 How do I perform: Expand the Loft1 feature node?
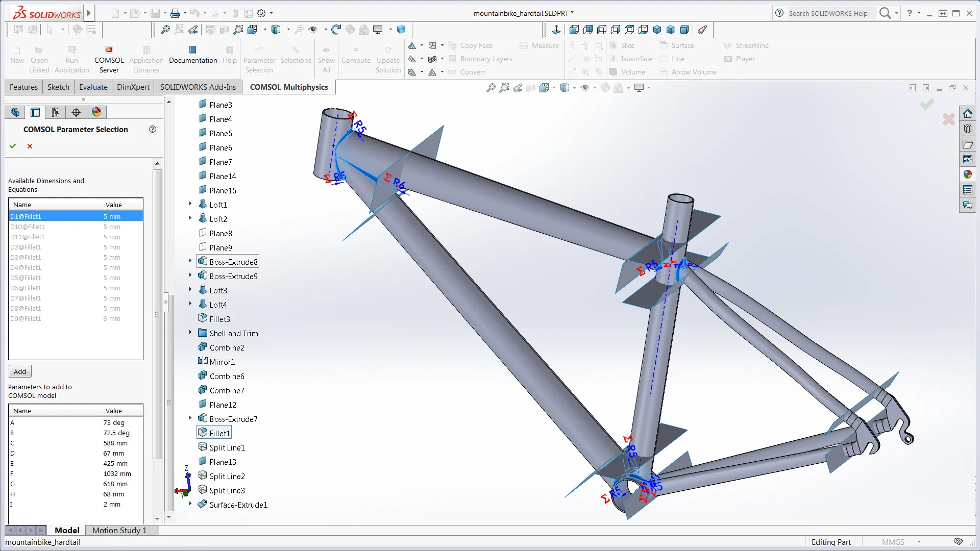[x=190, y=204]
